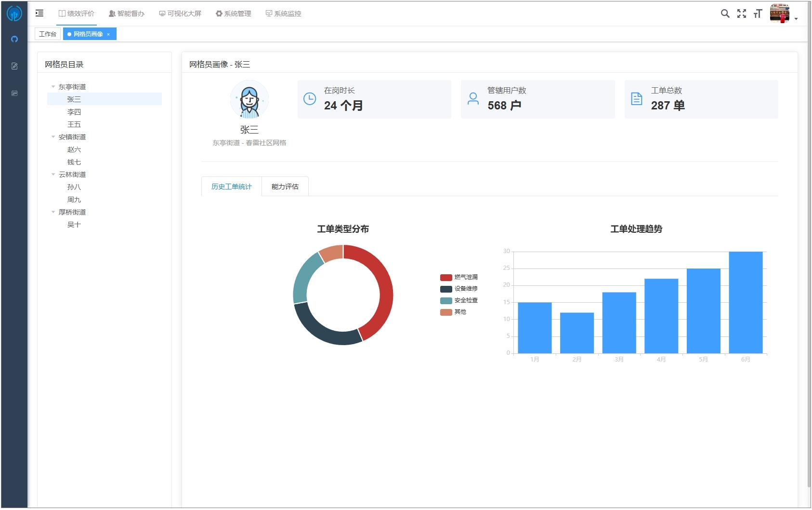Toggle 安全检查 legend series visibility
The height and width of the screenshot is (510, 812).
458,300
